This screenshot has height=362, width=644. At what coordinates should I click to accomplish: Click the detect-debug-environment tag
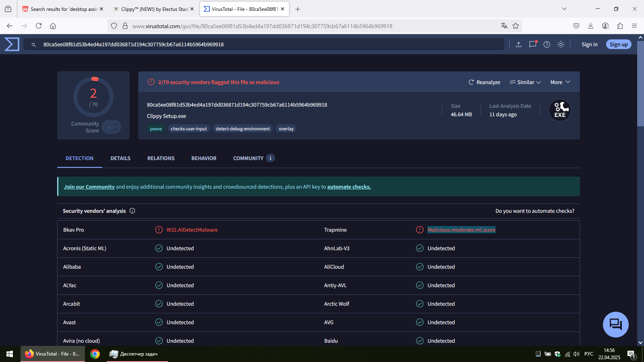[x=243, y=129]
